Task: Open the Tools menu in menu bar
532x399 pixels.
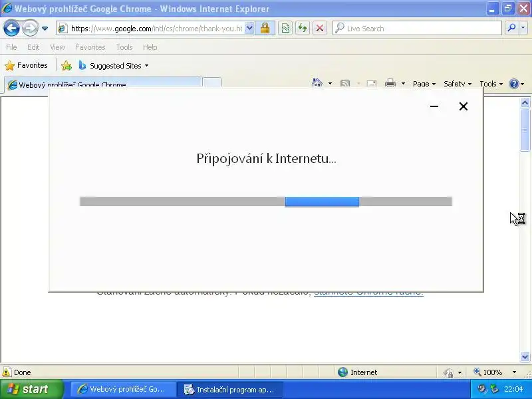Action: (124, 47)
